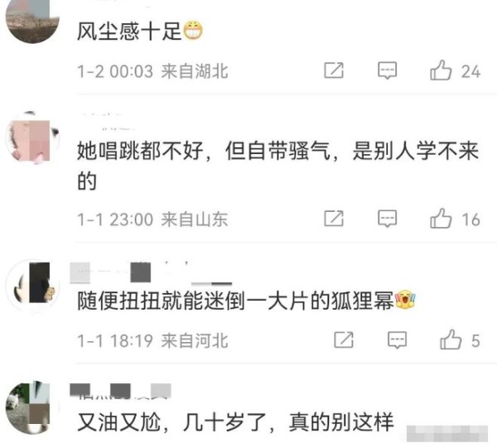Share the comment from 山东
The width and height of the screenshot is (497, 448).
[334, 219]
